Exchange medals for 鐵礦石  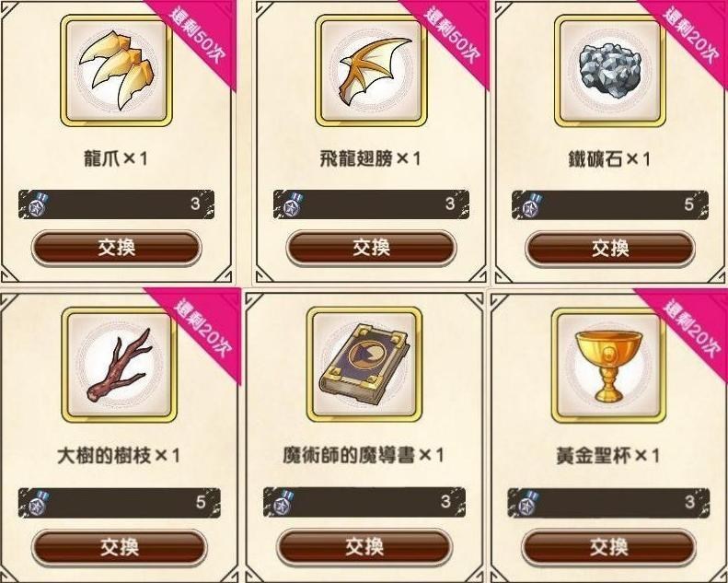point(610,248)
